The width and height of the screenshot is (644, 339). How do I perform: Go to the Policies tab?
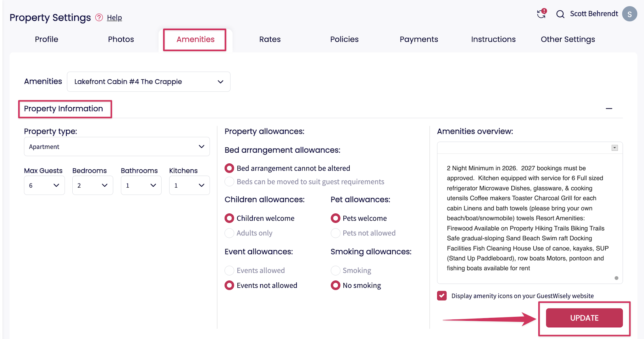(344, 39)
